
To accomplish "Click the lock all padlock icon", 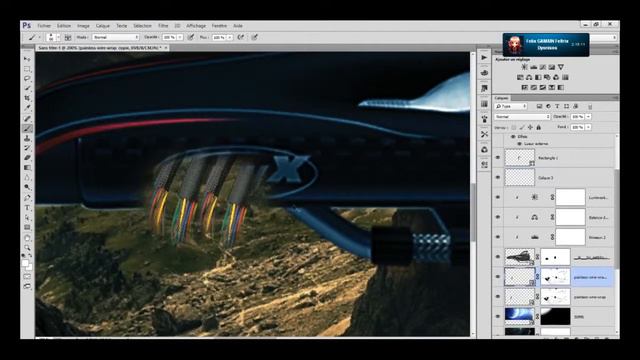I will tap(539, 127).
